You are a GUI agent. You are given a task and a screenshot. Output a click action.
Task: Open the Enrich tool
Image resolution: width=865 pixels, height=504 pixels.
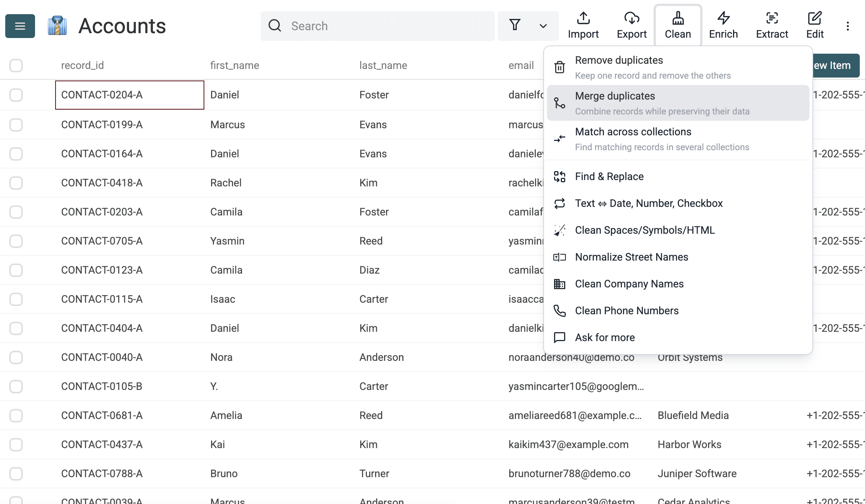(x=723, y=25)
